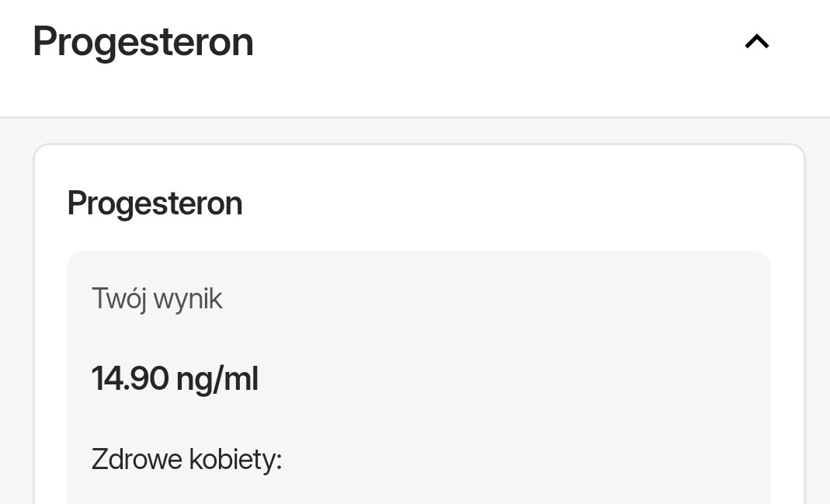Click the 'Zdrowe kobiety:' reference heading
This screenshot has width=830, height=504.
(x=186, y=459)
